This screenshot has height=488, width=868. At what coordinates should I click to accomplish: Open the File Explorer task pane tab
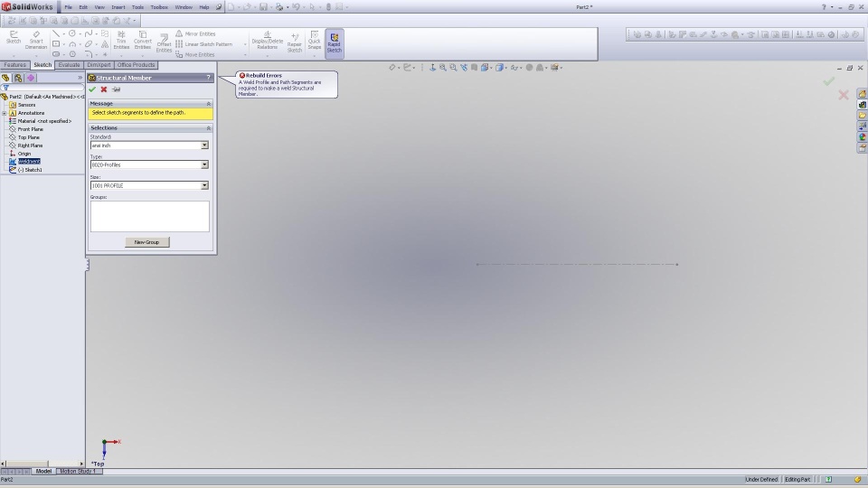(x=862, y=116)
